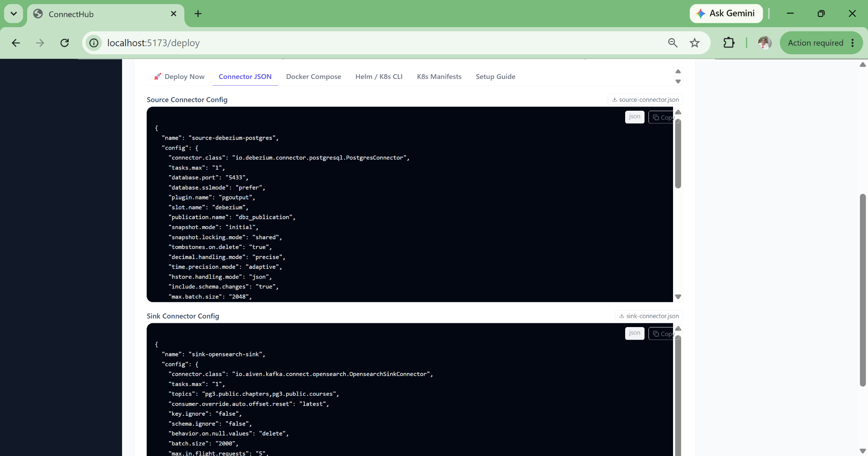Download source-connector.json file
Image resolution: width=868 pixels, height=456 pixels.
coord(645,100)
